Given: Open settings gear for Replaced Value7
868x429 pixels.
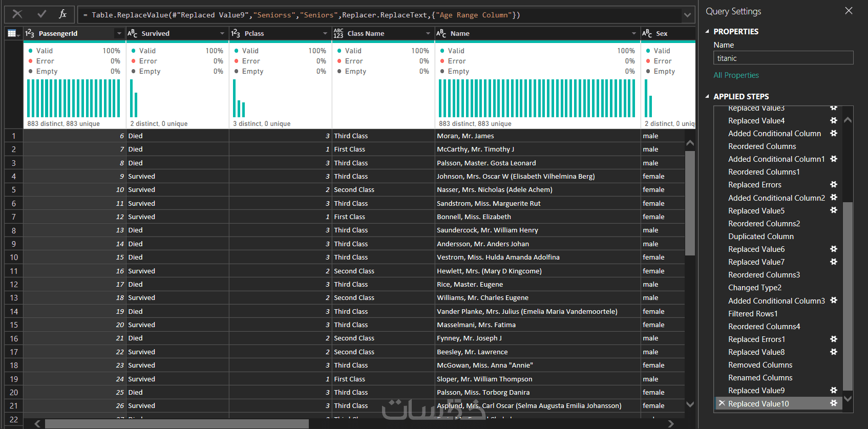Looking at the screenshot, I should [834, 262].
